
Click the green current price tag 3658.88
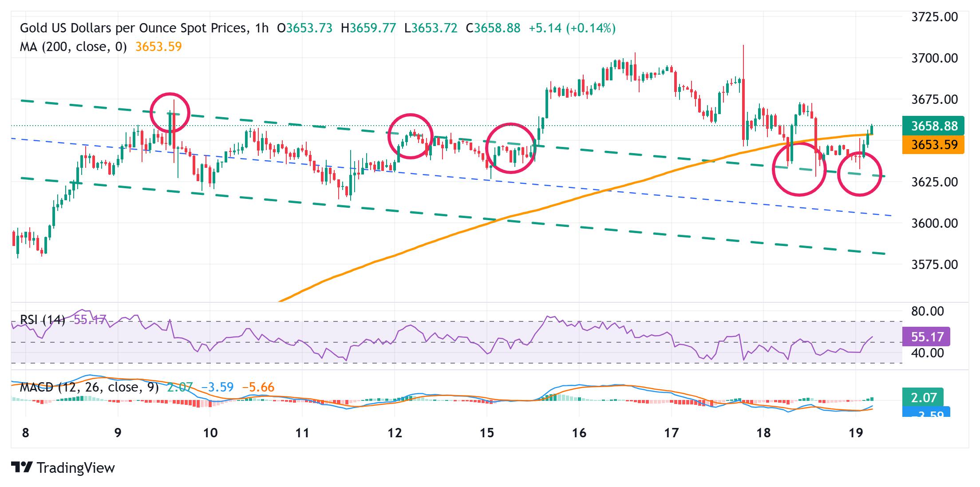pyautogui.click(x=933, y=126)
